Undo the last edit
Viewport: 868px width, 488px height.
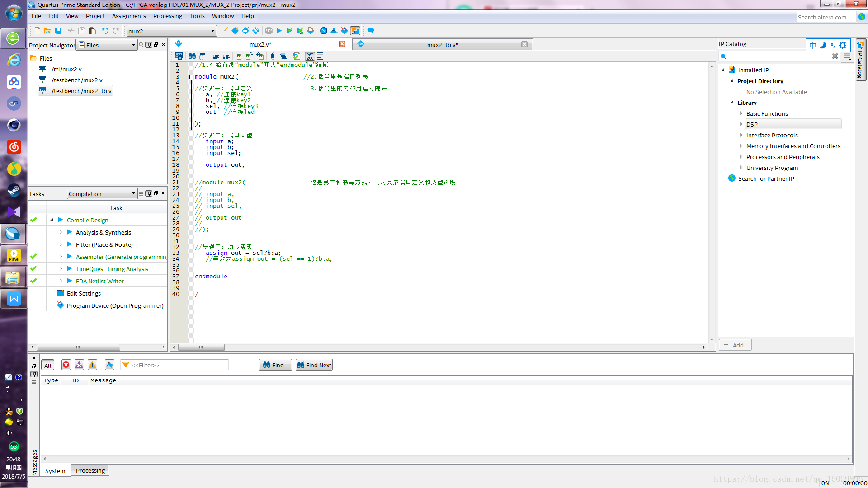105,31
